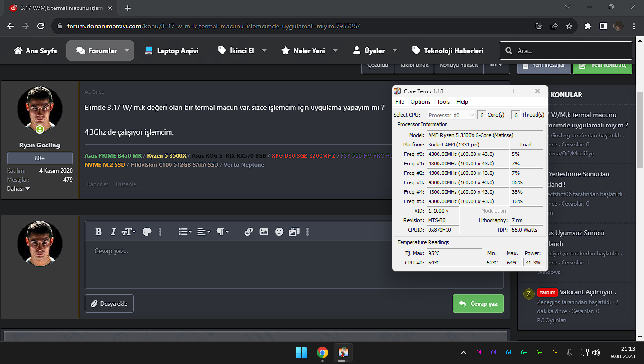The image size is (644, 364).
Task: Open Chrome from the taskbar
Action: click(x=322, y=353)
